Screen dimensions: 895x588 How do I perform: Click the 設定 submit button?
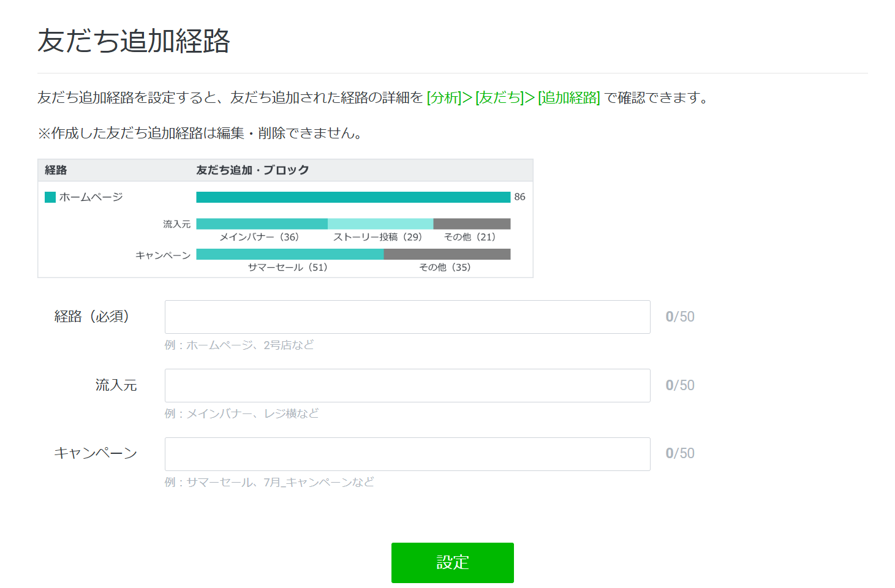452,562
